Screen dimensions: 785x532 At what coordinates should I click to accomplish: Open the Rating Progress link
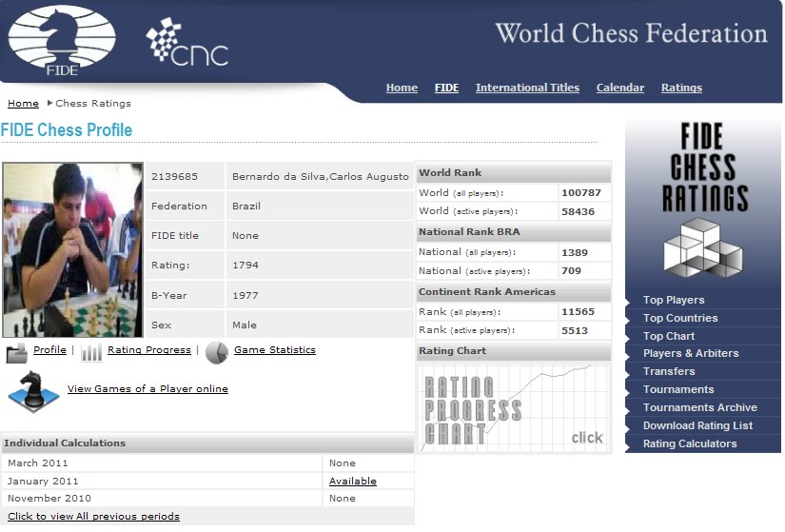click(x=149, y=349)
